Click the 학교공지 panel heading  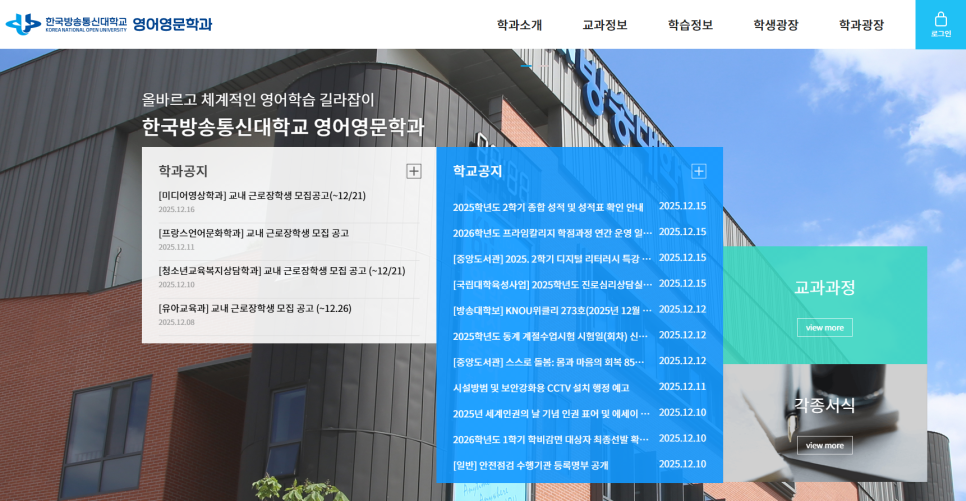[x=477, y=171]
